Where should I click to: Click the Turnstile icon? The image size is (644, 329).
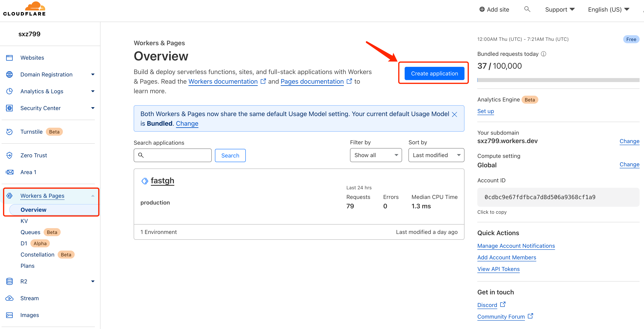9,132
